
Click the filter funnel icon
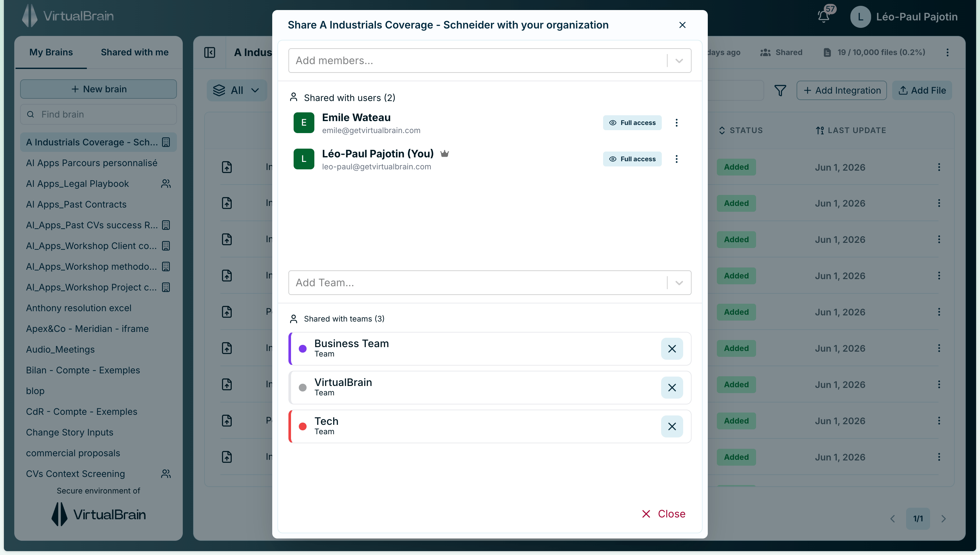click(x=780, y=90)
